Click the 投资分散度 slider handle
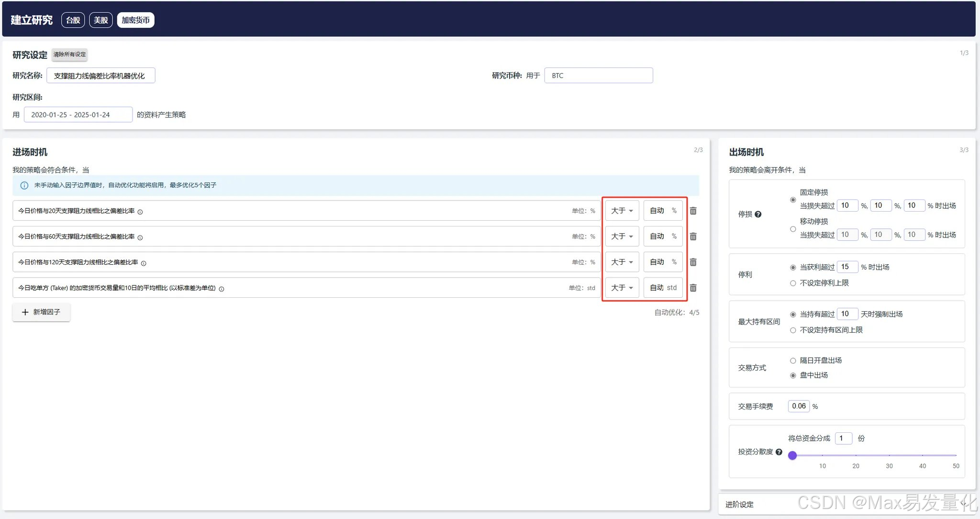 tap(792, 455)
